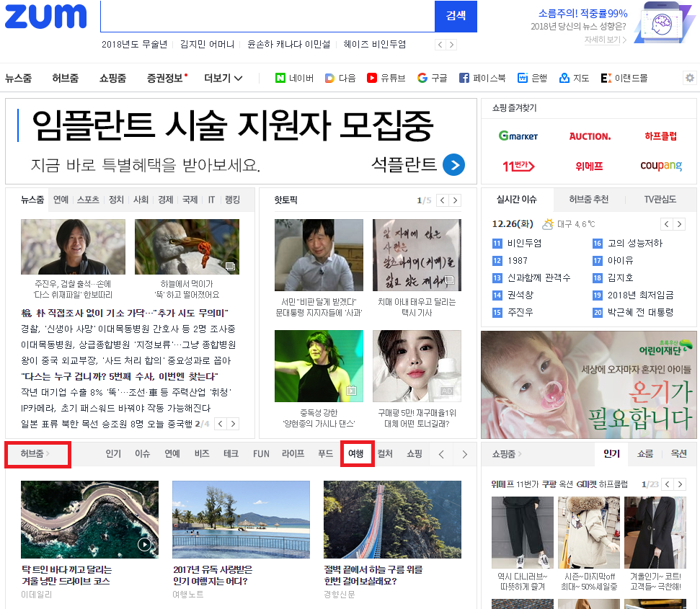Select the TV관심도 tab

tap(660, 200)
